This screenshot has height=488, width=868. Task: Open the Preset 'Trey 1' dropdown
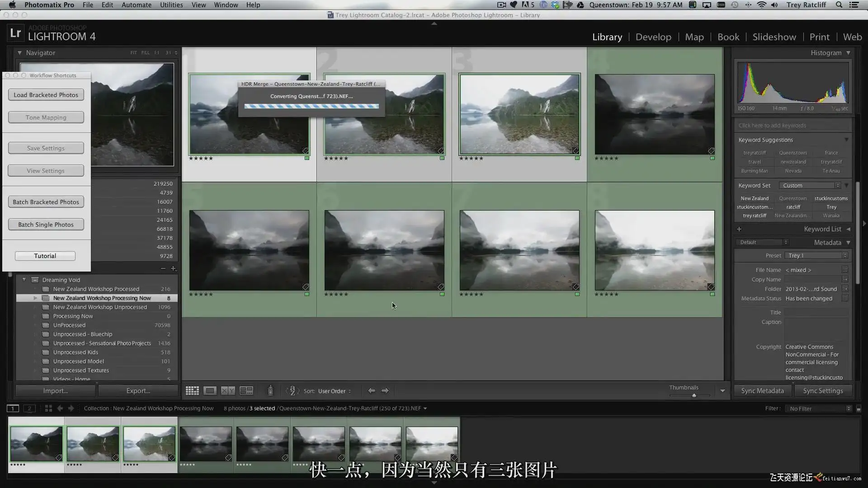click(x=816, y=256)
